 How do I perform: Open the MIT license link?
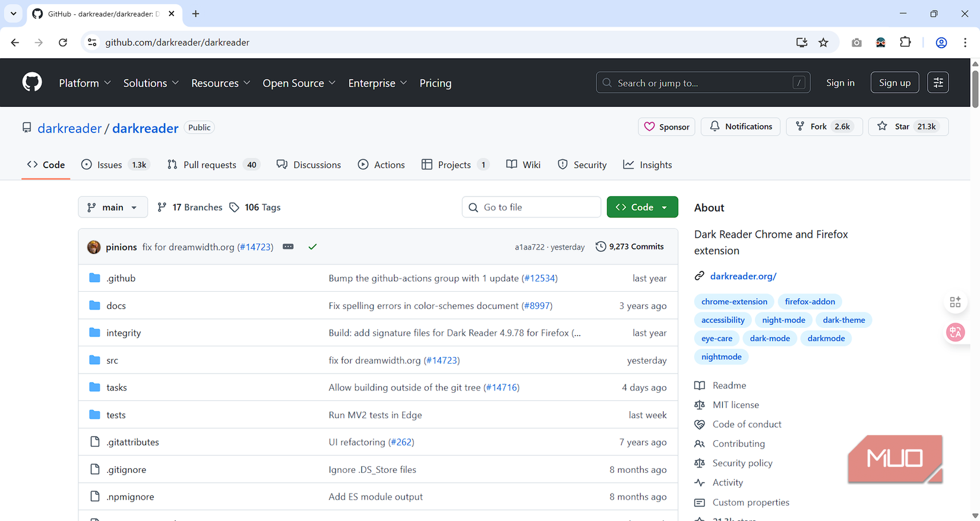pos(735,405)
